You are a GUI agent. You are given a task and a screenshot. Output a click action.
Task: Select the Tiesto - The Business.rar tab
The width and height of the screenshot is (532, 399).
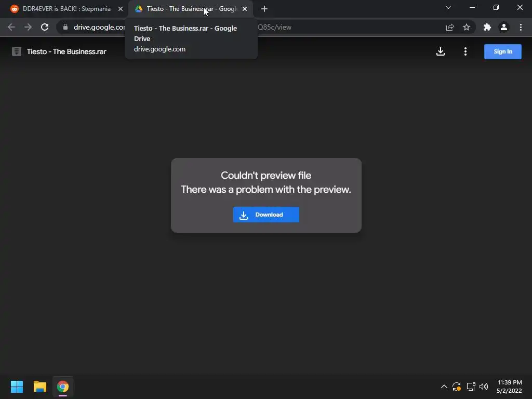click(191, 9)
